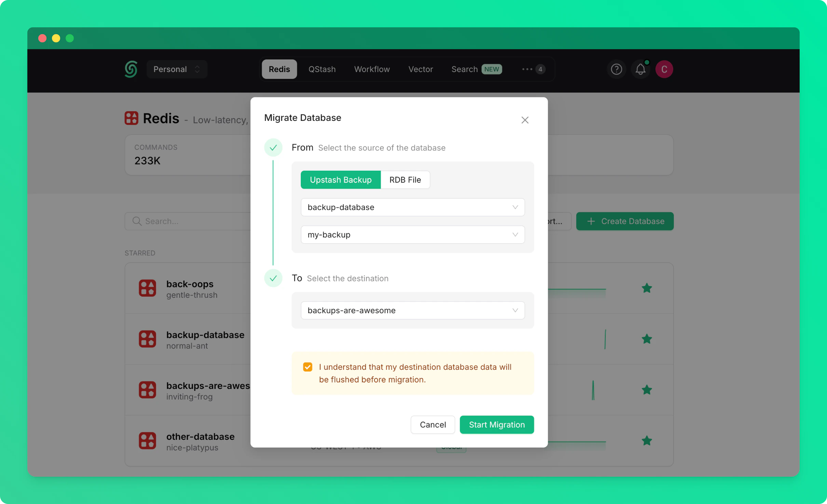Select Upstash Backup source option

point(340,180)
